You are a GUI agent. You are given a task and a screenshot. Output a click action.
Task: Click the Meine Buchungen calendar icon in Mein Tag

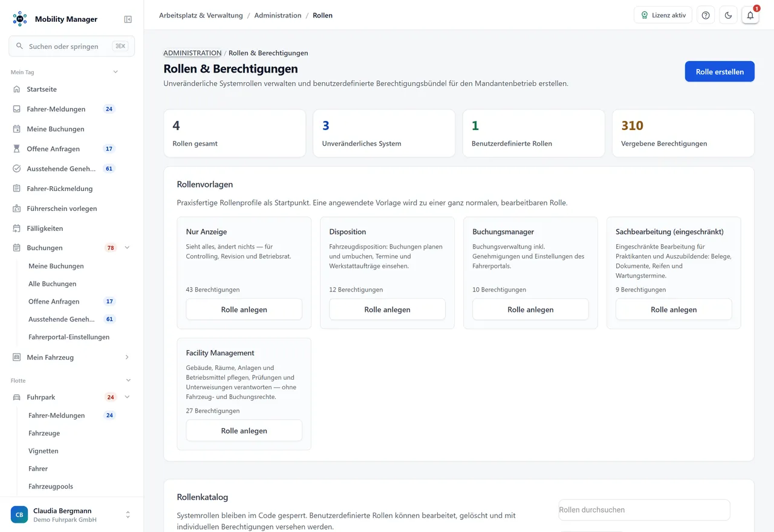[17, 129]
